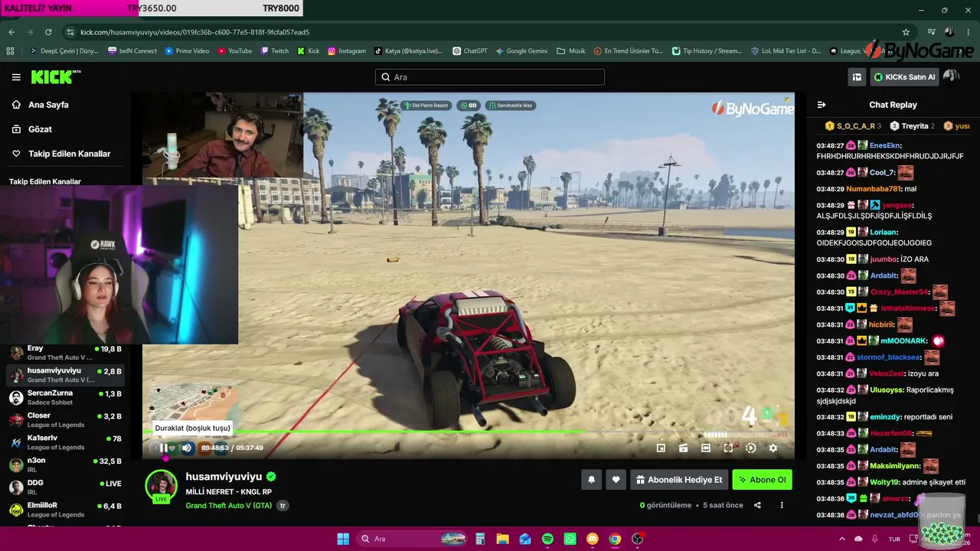This screenshot has width=980, height=551.
Task: Open the Instagram bookmark
Action: pos(347,51)
